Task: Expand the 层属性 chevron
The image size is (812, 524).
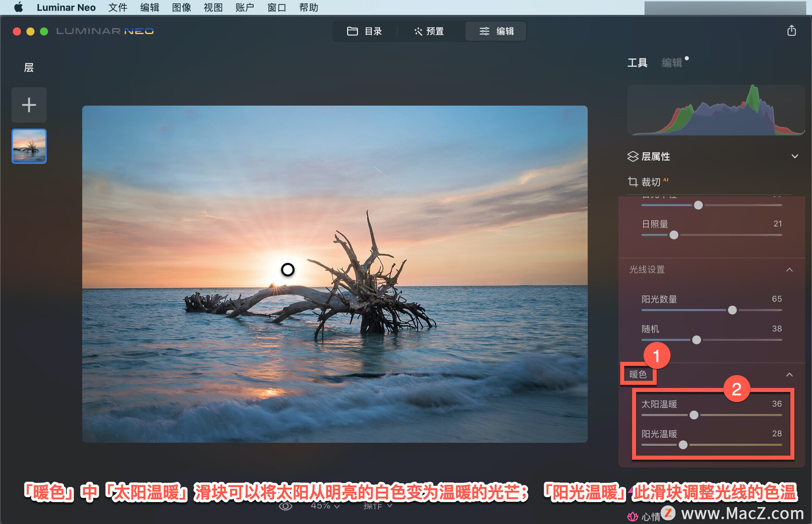Action: click(x=795, y=156)
